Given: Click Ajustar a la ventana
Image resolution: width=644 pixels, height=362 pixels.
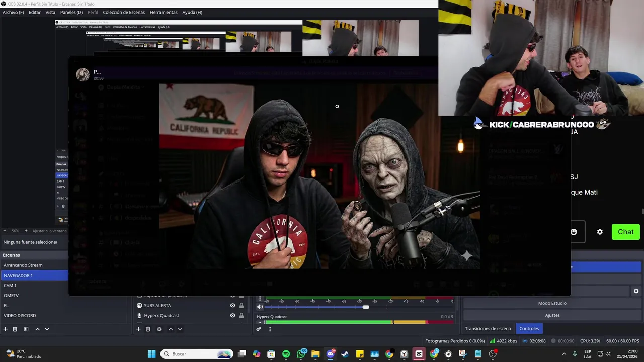Looking at the screenshot, I should (x=49, y=231).
